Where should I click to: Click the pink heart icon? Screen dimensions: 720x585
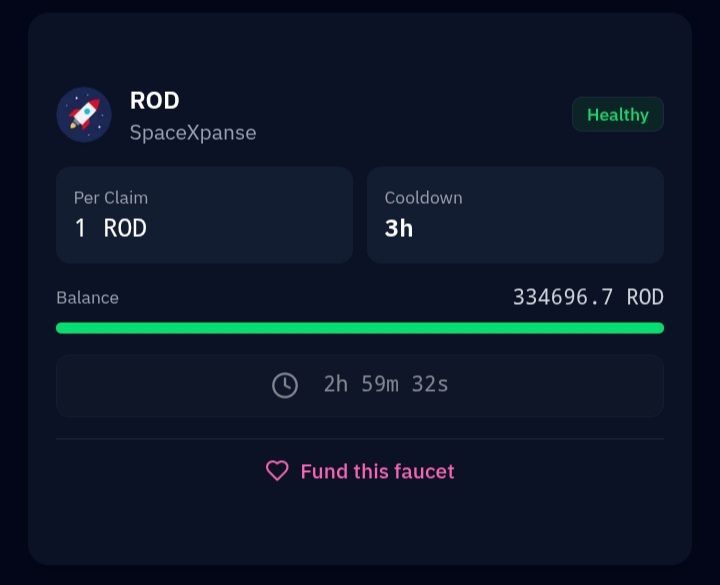pyautogui.click(x=277, y=471)
